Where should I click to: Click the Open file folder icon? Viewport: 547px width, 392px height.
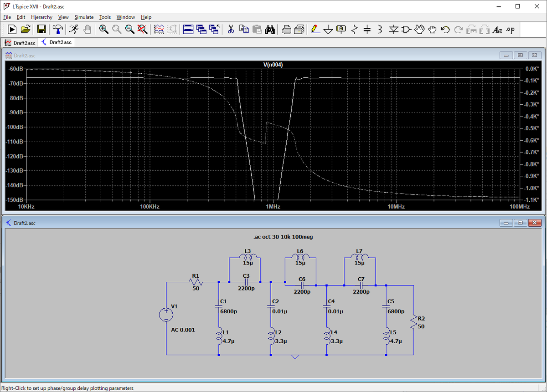coord(26,29)
